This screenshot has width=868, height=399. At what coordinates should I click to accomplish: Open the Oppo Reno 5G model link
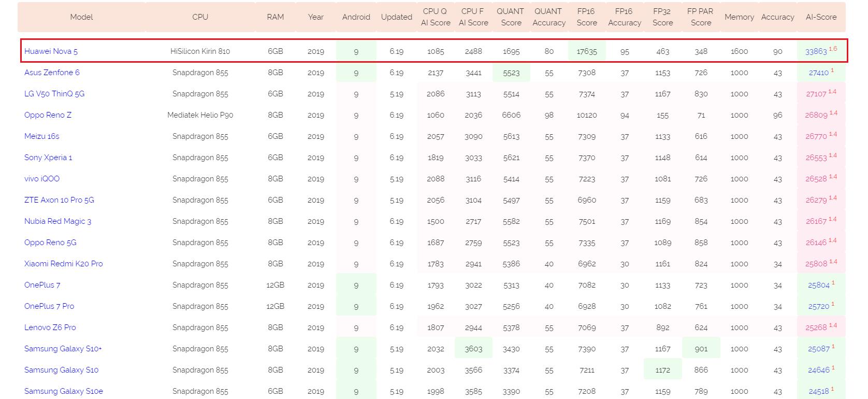pyautogui.click(x=50, y=243)
